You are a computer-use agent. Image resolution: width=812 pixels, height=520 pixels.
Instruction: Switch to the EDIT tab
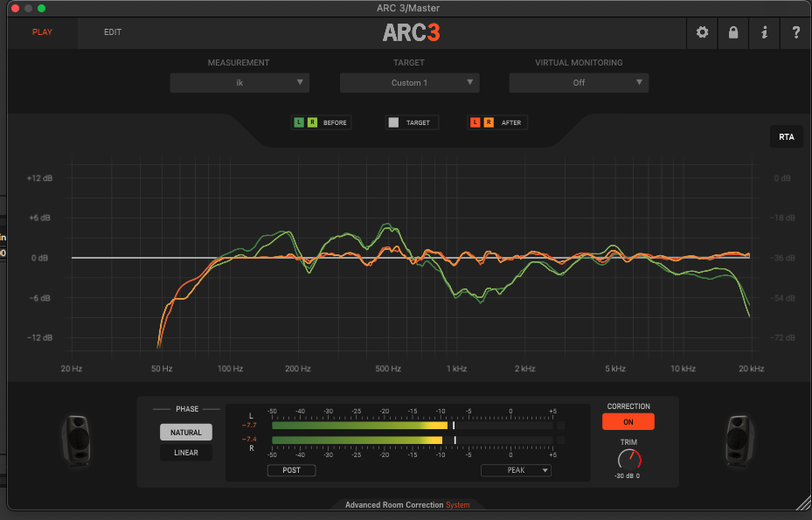click(x=113, y=32)
